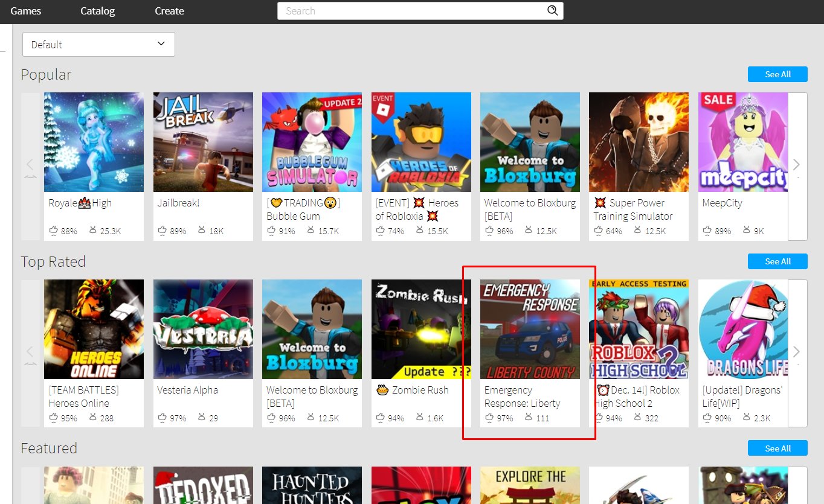This screenshot has width=824, height=504.
Task: Click the '15.7K' player count
Action: (x=329, y=231)
